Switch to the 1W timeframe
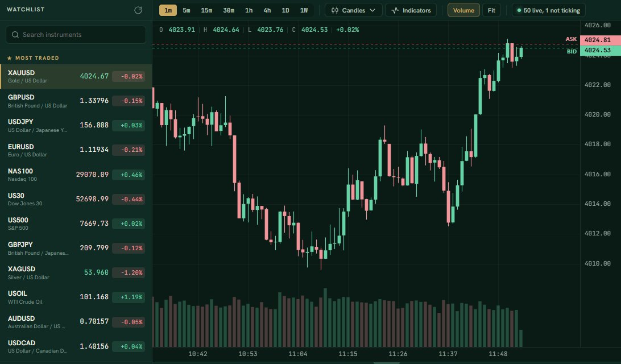The width and height of the screenshot is (621, 364). tap(304, 10)
